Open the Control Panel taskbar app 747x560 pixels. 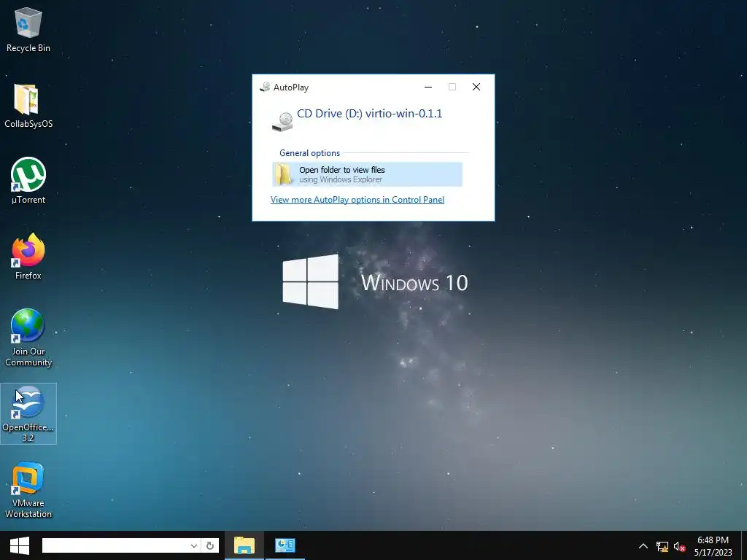point(285,545)
